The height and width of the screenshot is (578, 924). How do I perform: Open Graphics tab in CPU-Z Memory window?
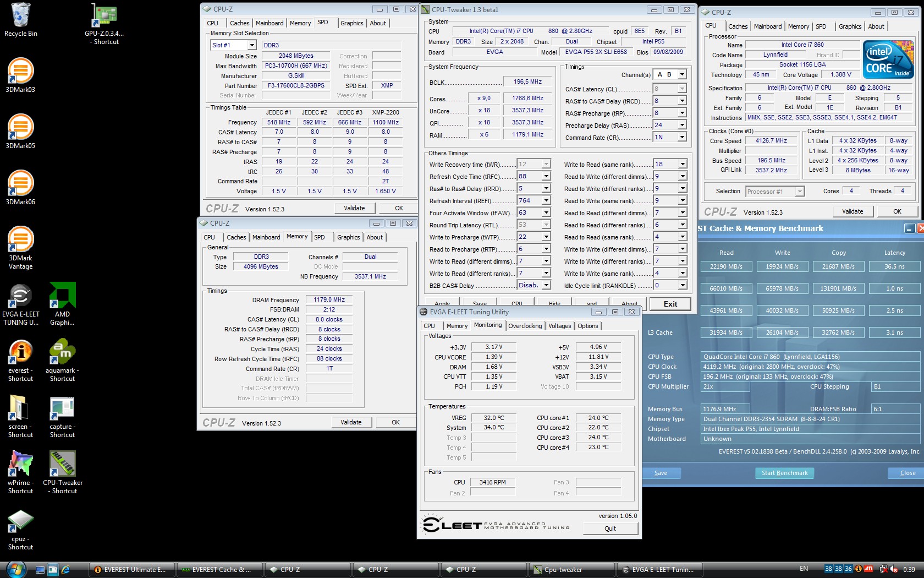click(x=349, y=237)
